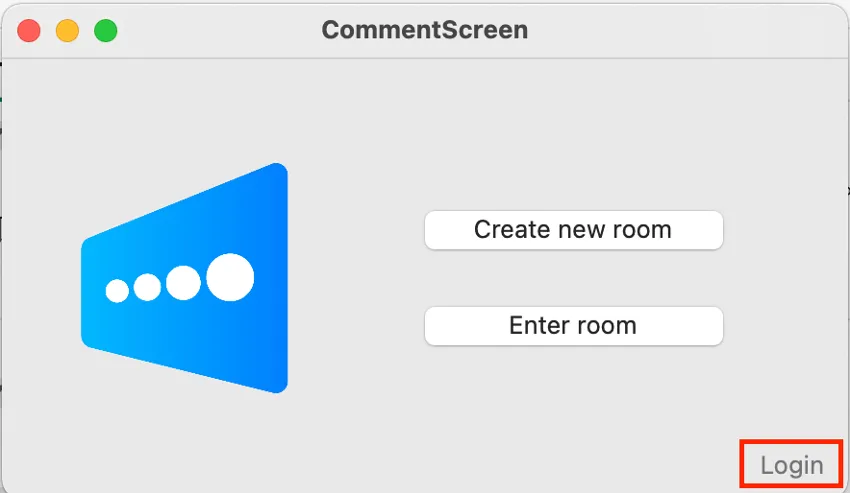850x494 pixels.
Task: Click the empty gray area below Enter room
Action: coord(573,410)
